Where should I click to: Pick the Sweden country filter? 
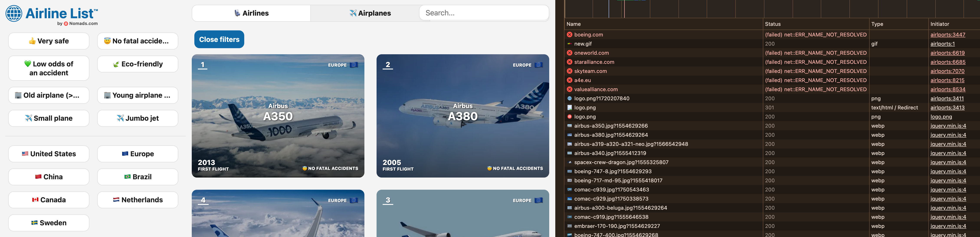coord(49,223)
